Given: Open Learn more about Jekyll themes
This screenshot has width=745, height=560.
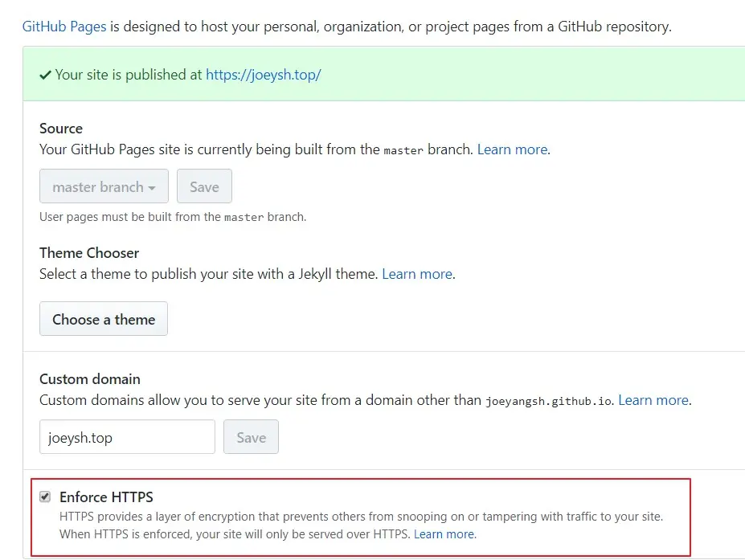Looking at the screenshot, I should click(x=417, y=274).
